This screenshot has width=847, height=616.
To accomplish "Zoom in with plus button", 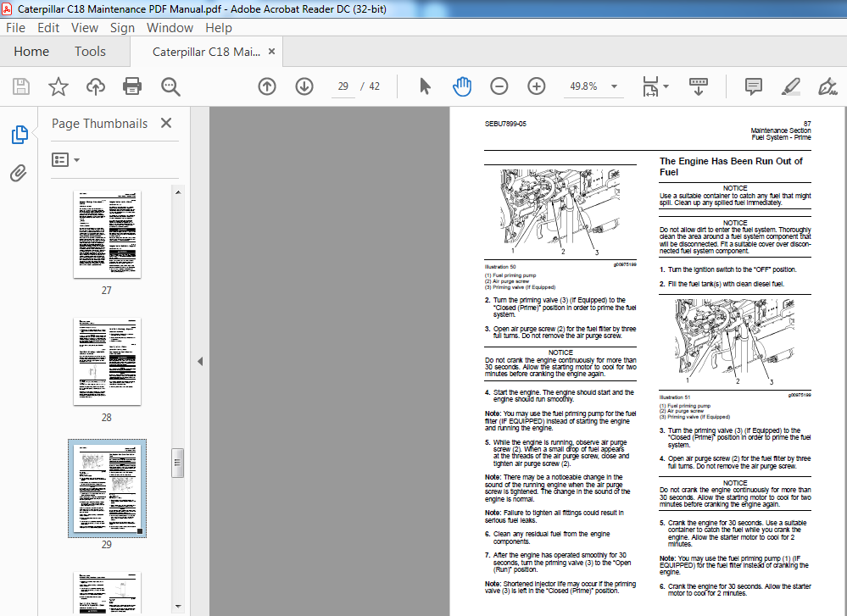I will [537, 86].
